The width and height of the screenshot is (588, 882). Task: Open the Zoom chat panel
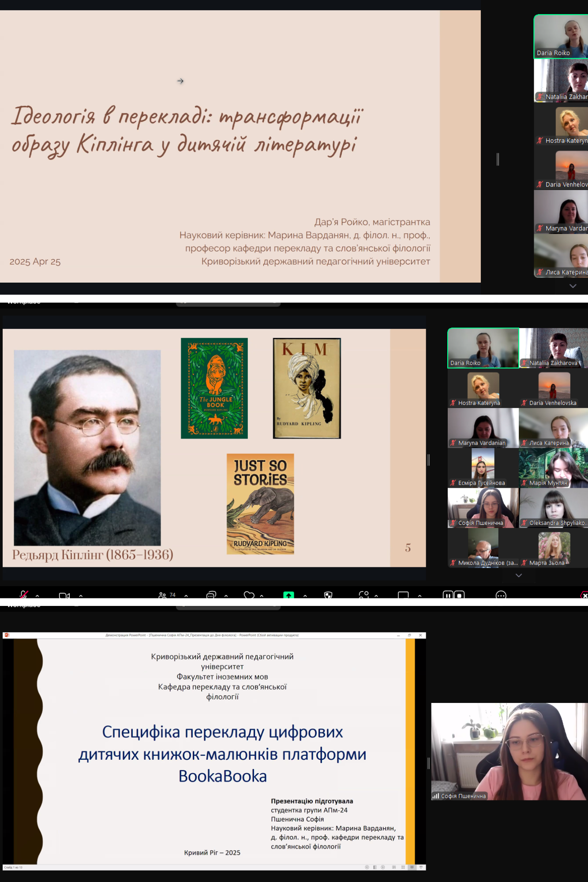point(211,595)
